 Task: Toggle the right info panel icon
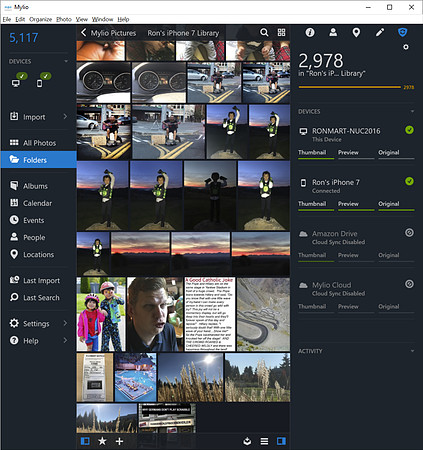point(281,441)
